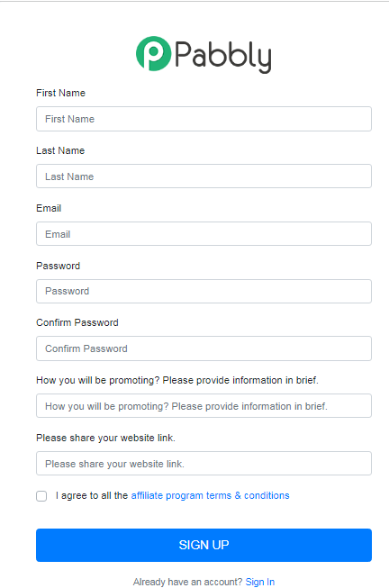Focus the Last Name input field

[x=204, y=176]
